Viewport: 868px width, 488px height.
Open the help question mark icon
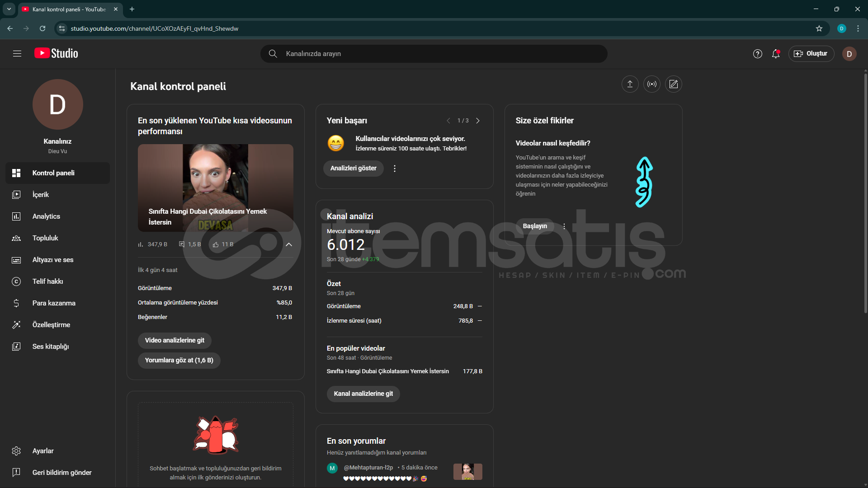coord(757,54)
